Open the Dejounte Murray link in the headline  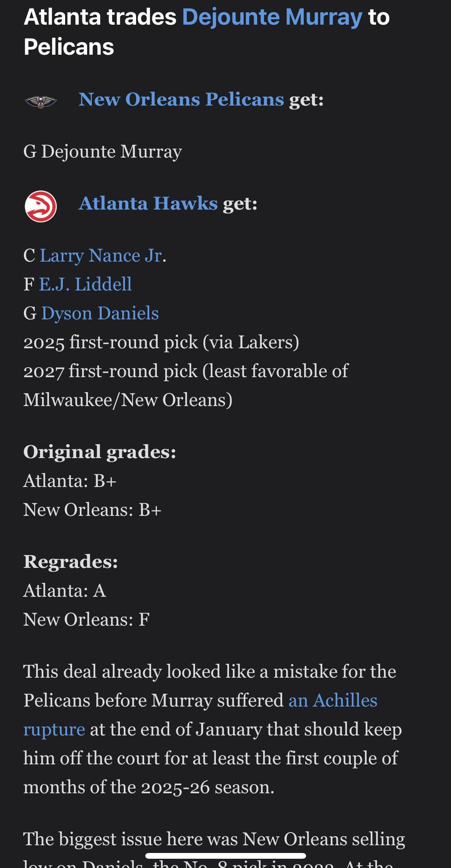point(272,17)
